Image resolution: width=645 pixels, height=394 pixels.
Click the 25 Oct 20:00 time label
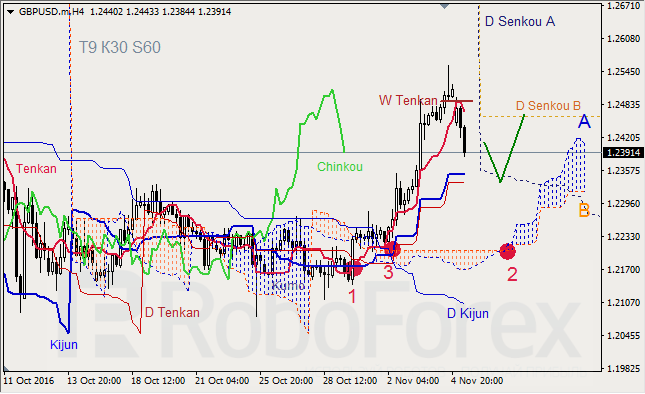(286, 380)
